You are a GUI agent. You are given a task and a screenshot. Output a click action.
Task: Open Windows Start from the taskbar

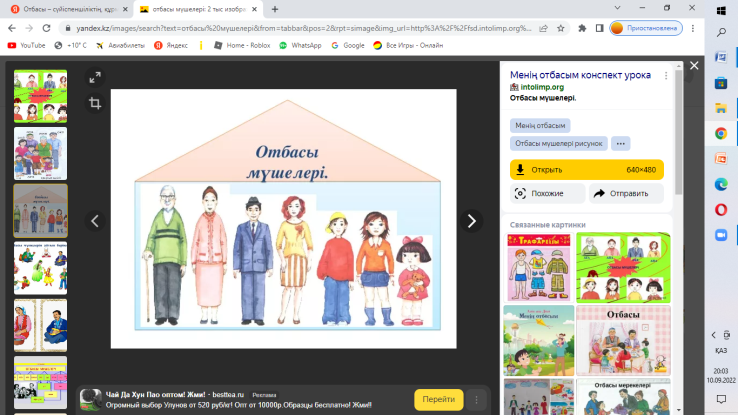point(721,10)
